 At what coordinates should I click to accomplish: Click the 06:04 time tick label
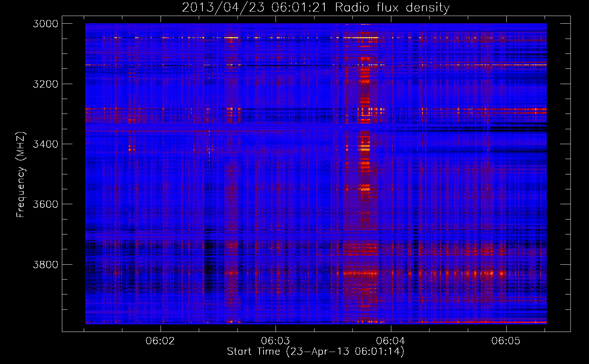(x=391, y=341)
